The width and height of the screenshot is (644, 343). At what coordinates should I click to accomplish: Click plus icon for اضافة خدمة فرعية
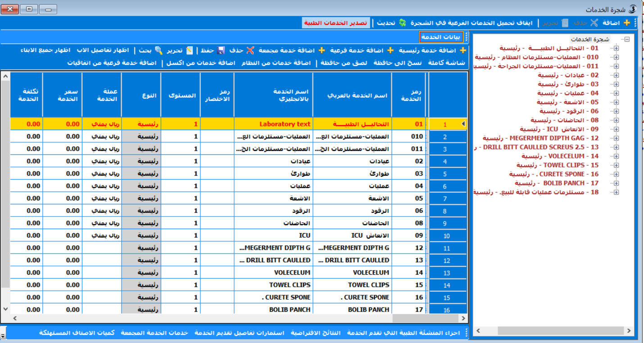390,50
